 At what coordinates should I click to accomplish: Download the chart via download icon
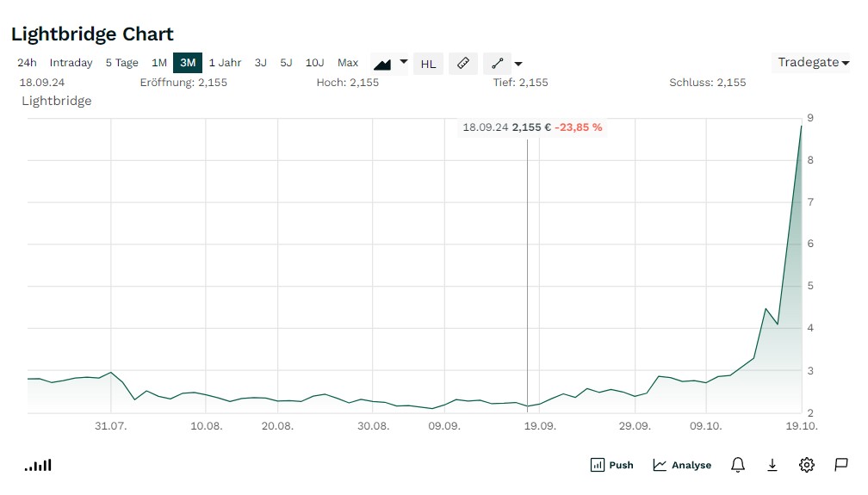(x=772, y=465)
